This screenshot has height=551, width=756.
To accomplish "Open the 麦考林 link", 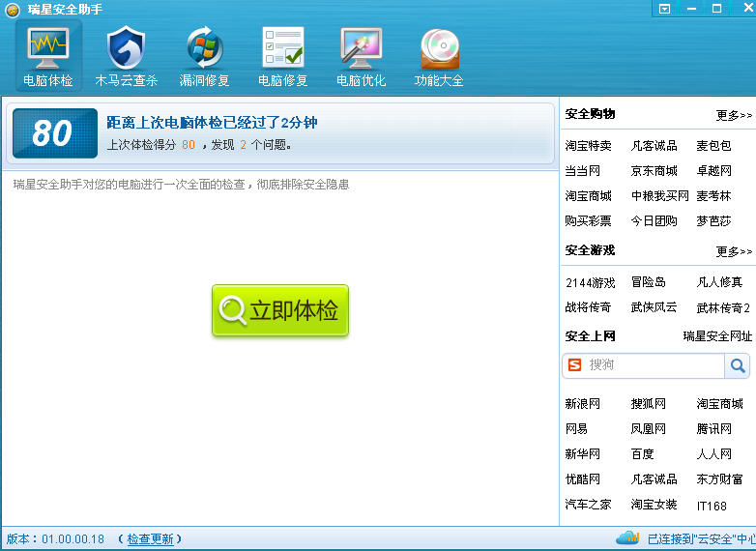I will (713, 195).
